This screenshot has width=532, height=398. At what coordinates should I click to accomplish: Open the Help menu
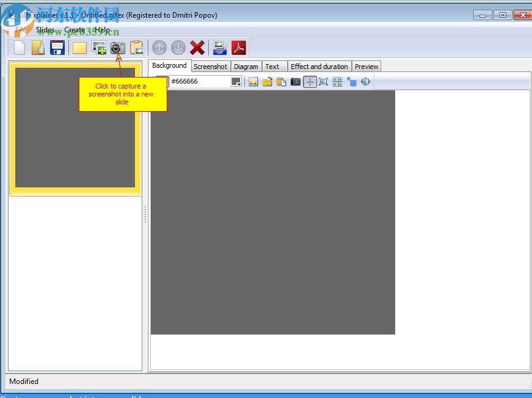[x=102, y=29]
